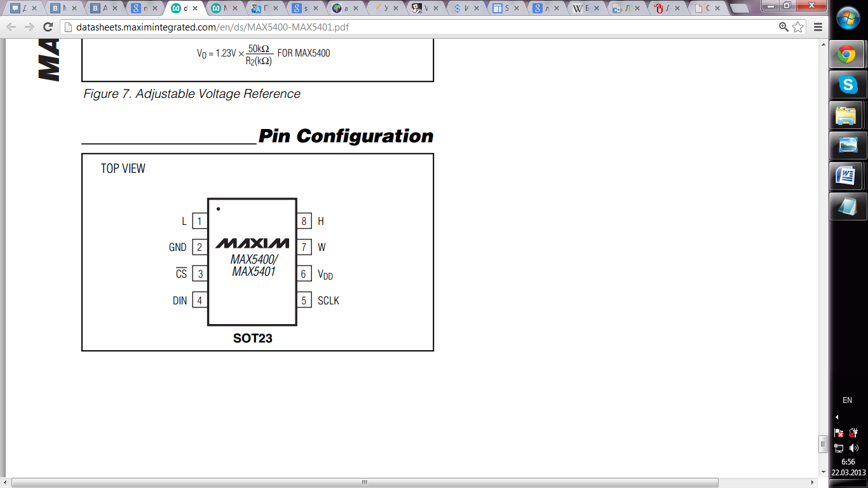
Task: Click the MAXIM logo on the chip
Action: point(252,243)
